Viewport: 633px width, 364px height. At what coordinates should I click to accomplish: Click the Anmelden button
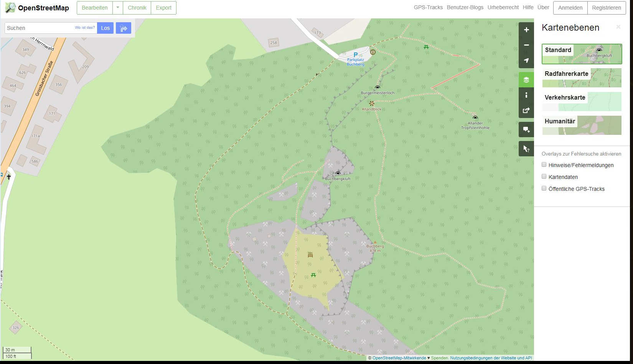(x=570, y=8)
